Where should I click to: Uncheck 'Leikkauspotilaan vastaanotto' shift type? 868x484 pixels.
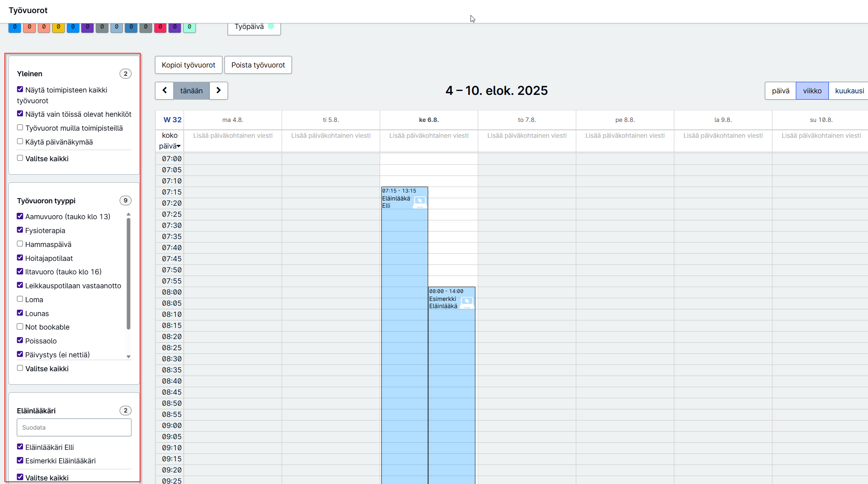(x=20, y=285)
